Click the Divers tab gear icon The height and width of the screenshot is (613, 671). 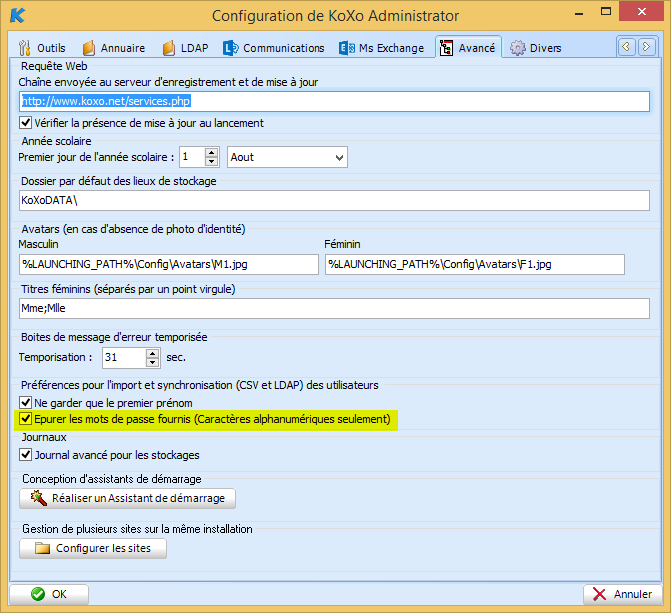click(517, 48)
